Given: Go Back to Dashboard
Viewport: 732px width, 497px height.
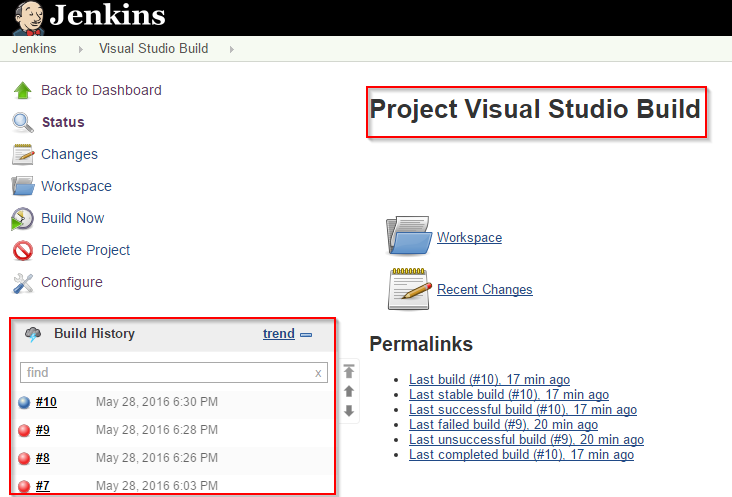Looking at the screenshot, I should click(101, 90).
